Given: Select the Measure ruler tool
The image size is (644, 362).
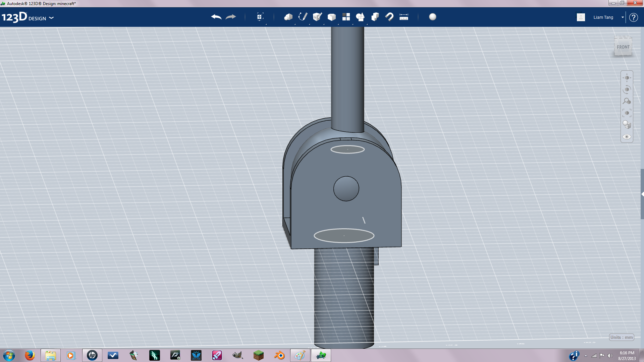Looking at the screenshot, I should click(404, 17).
